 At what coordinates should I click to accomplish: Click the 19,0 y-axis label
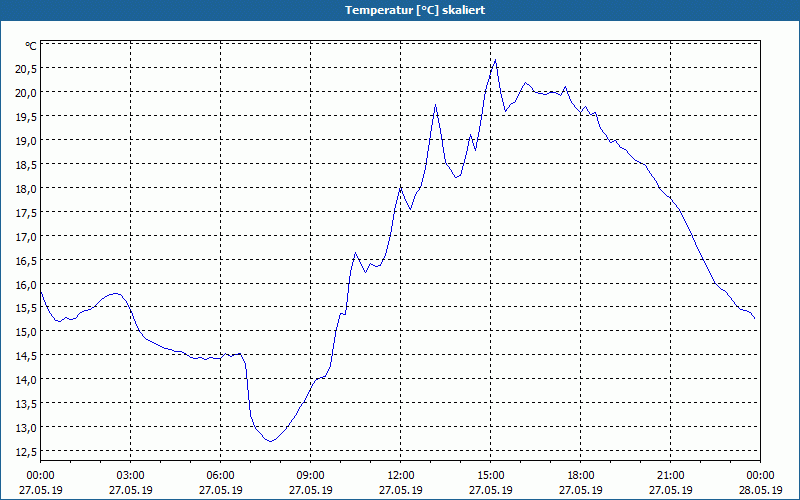click(26, 142)
